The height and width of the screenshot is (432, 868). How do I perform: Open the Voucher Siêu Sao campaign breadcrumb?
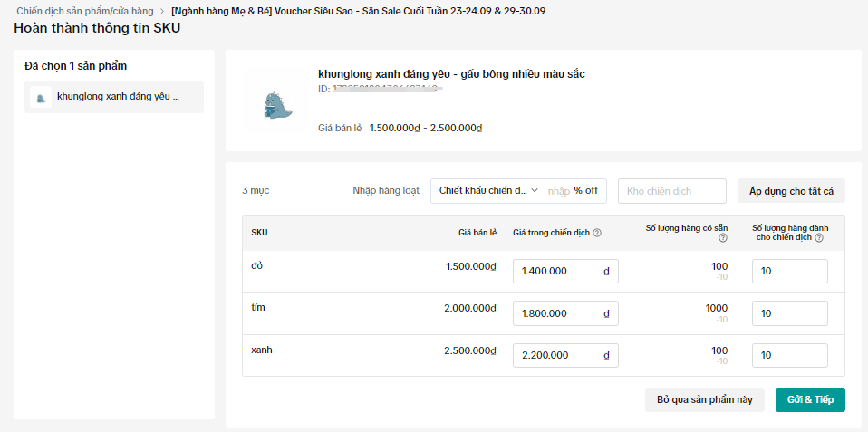(x=358, y=11)
